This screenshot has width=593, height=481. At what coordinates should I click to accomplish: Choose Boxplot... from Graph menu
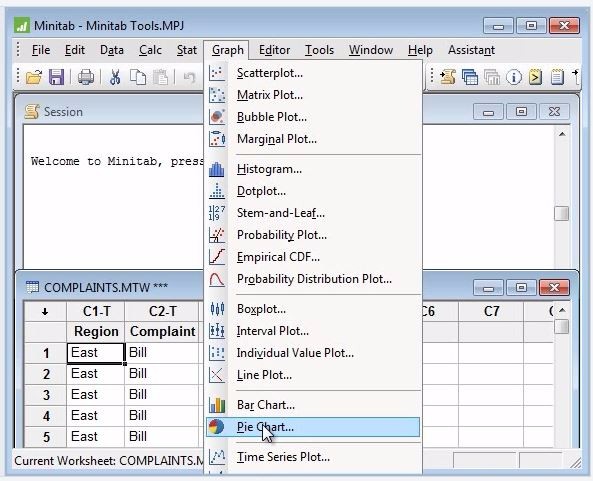314,309
